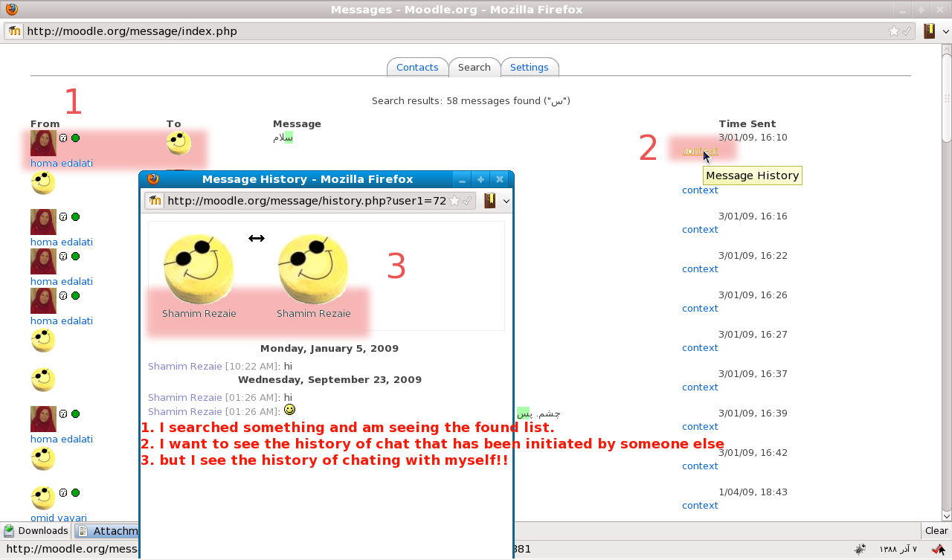
Task: Open the Settings tab
Action: (x=530, y=67)
